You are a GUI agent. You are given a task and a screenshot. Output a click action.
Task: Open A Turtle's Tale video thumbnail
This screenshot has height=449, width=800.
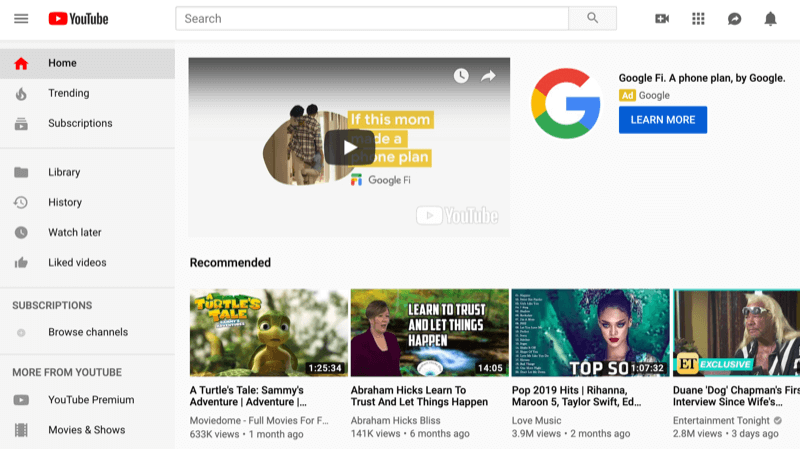269,333
